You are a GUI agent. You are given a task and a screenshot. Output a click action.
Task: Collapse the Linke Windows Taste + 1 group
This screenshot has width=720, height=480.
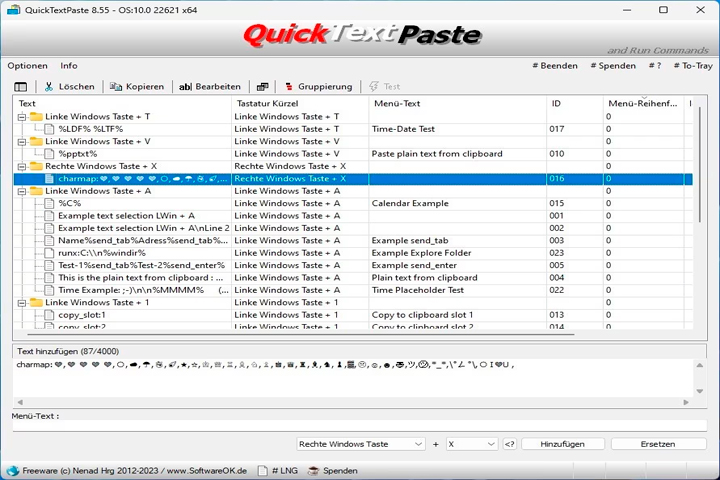click(22, 303)
